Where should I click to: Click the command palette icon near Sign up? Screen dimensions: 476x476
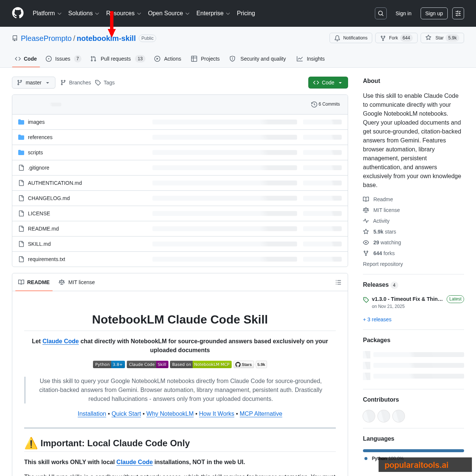(458, 13)
